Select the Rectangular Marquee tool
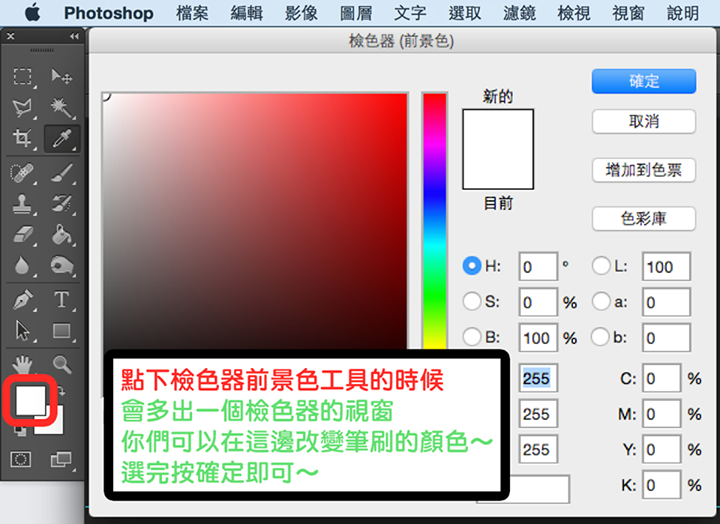Screen dimensions: 720x524 tap(22, 76)
